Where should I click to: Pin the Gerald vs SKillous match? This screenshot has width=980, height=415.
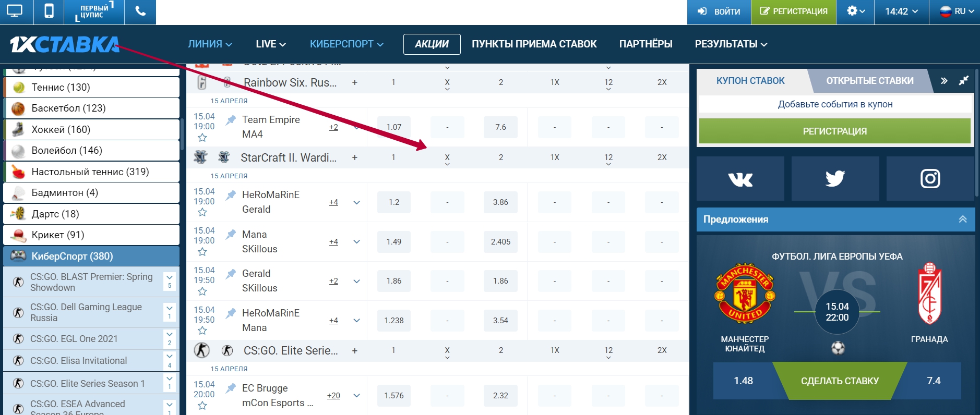pos(231,273)
